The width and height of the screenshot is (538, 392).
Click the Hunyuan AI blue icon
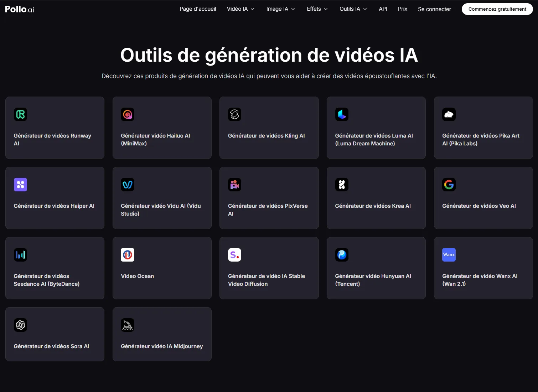tap(342, 255)
